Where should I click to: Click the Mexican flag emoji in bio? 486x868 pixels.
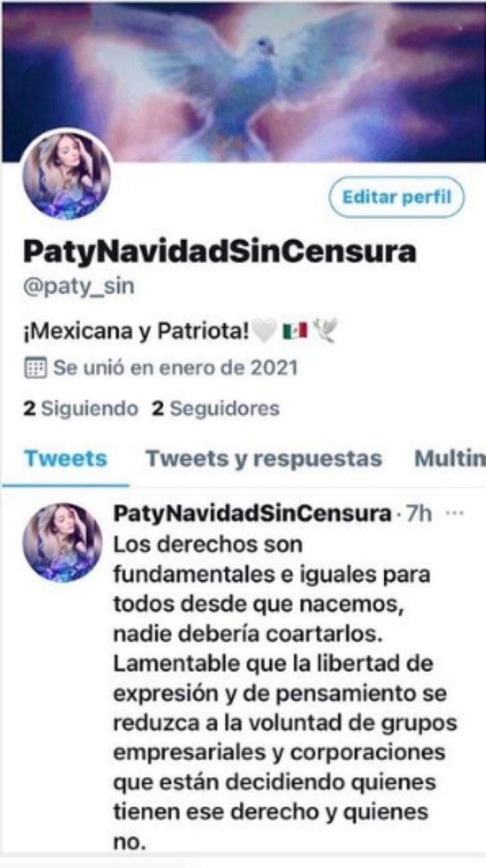(294, 331)
